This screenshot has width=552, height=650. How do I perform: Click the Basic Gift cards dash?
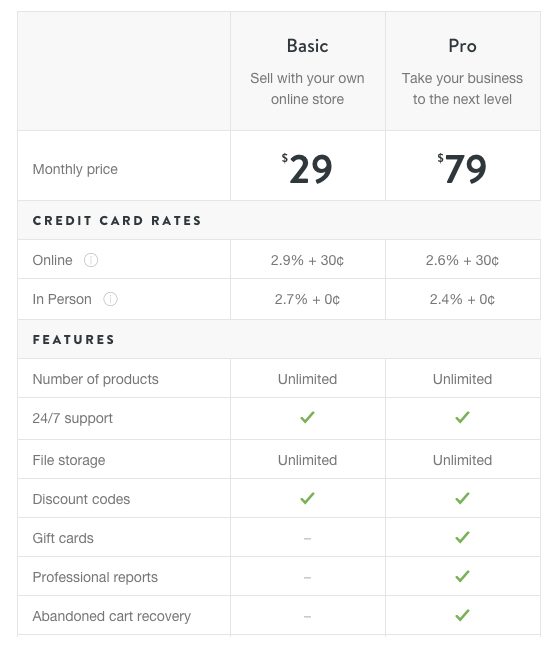[x=307, y=538]
